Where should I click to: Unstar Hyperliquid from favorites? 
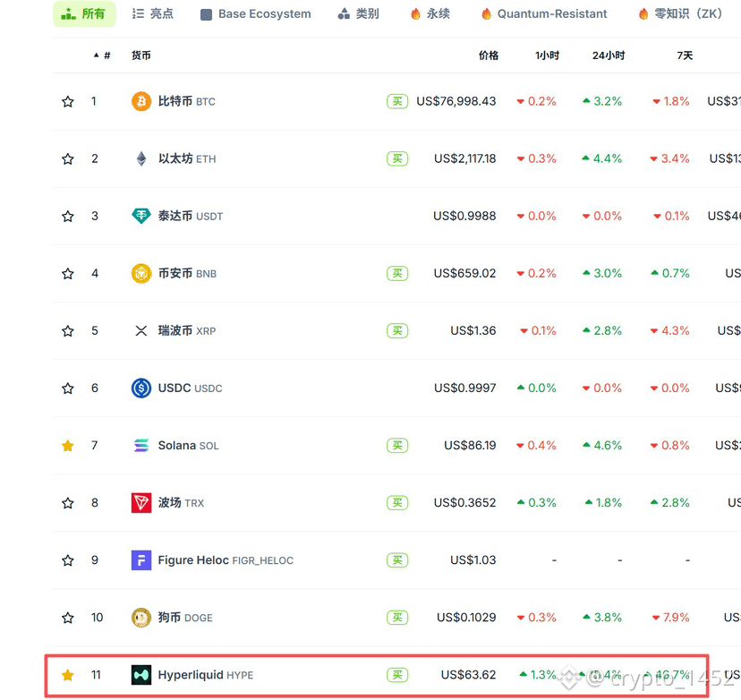click(x=68, y=675)
